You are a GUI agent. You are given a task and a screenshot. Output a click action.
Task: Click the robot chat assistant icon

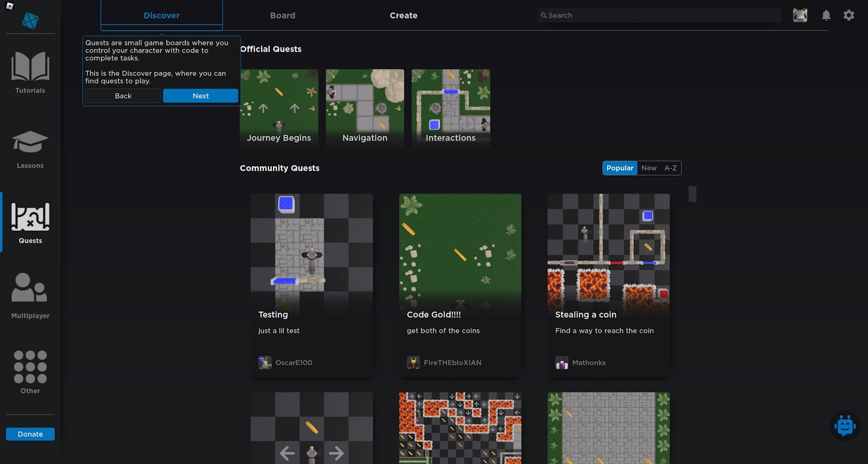pyautogui.click(x=844, y=426)
